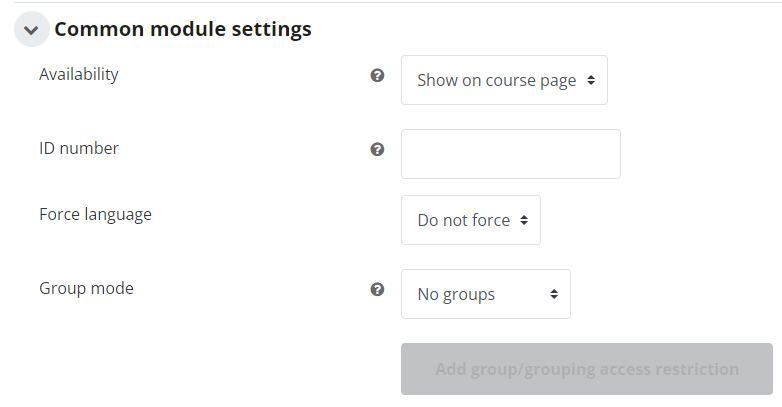Screen dimensions: 782x407
Task: Click the Force language field label
Action: point(95,214)
